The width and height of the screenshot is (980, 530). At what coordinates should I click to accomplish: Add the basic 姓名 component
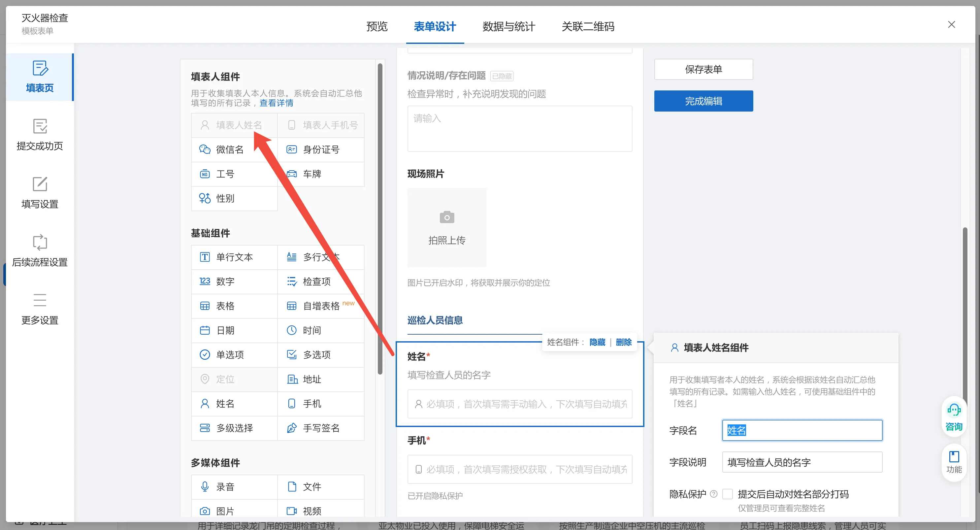click(x=234, y=404)
